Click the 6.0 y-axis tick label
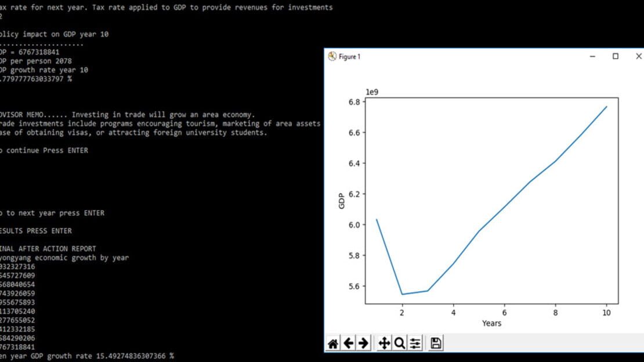Viewport: 644px width, 362px height. click(x=354, y=225)
